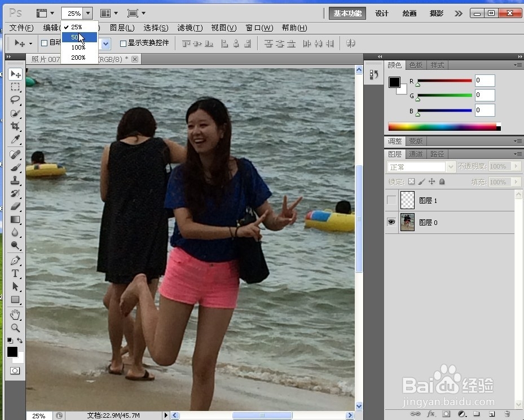Switch to the 通道 tab

(416, 154)
